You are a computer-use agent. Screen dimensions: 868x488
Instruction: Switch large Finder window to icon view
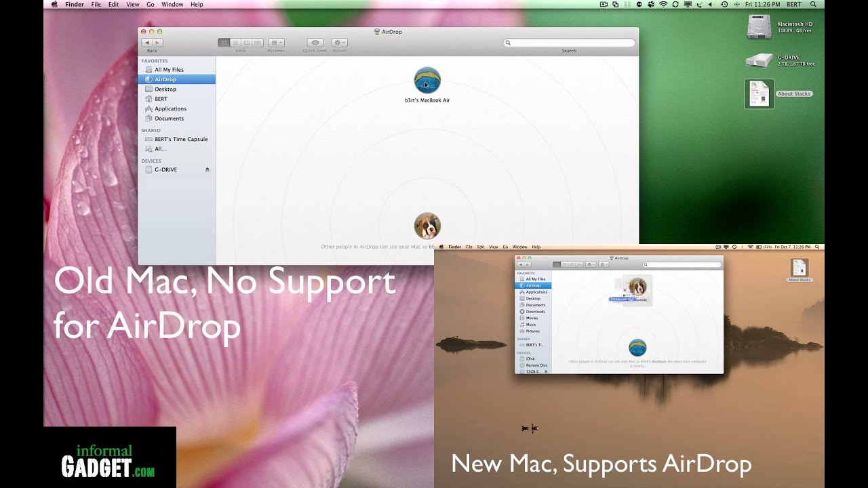tap(224, 43)
